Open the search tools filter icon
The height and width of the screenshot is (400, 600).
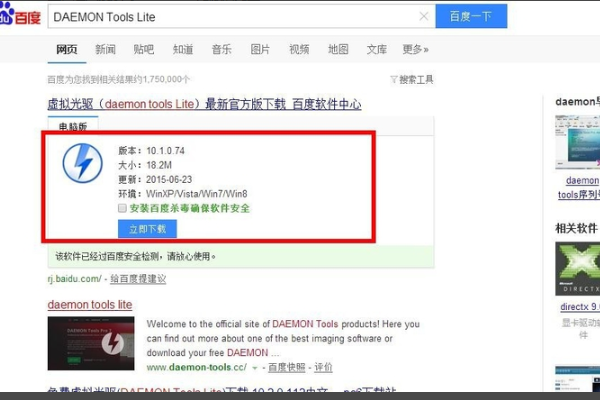[394, 79]
